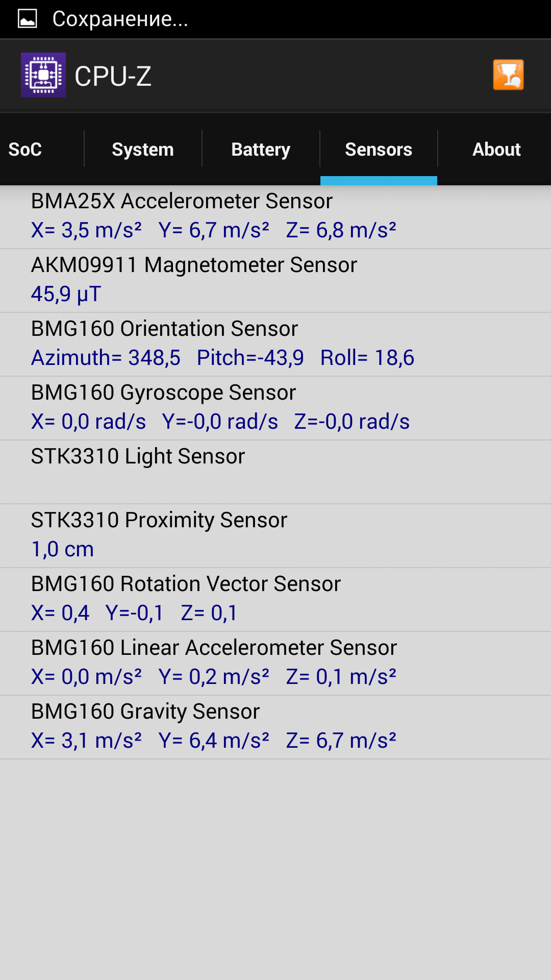The height and width of the screenshot is (980, 551).
Task: Tap the STK3310 Light Sensor entry
Action: pos(275,472)
